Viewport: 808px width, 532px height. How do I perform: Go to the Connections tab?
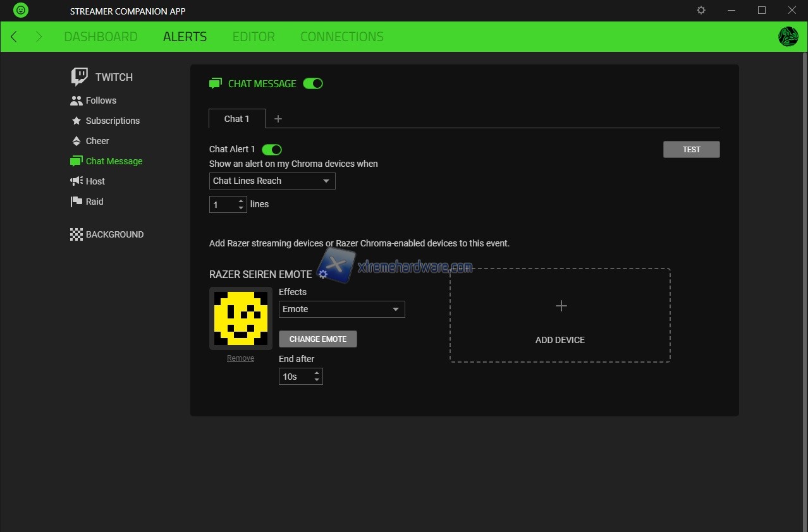pyautogui.click(x=341, y=37)
